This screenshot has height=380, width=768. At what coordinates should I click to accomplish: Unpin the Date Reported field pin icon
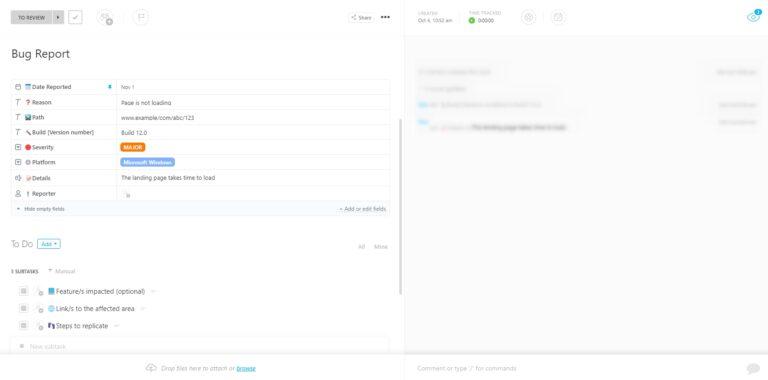tap(110, 87)
